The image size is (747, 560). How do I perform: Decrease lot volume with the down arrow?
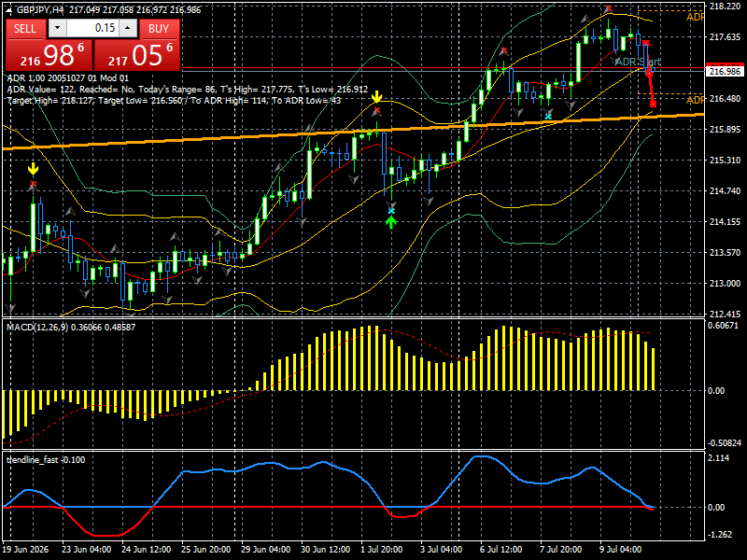coord(58,29)
